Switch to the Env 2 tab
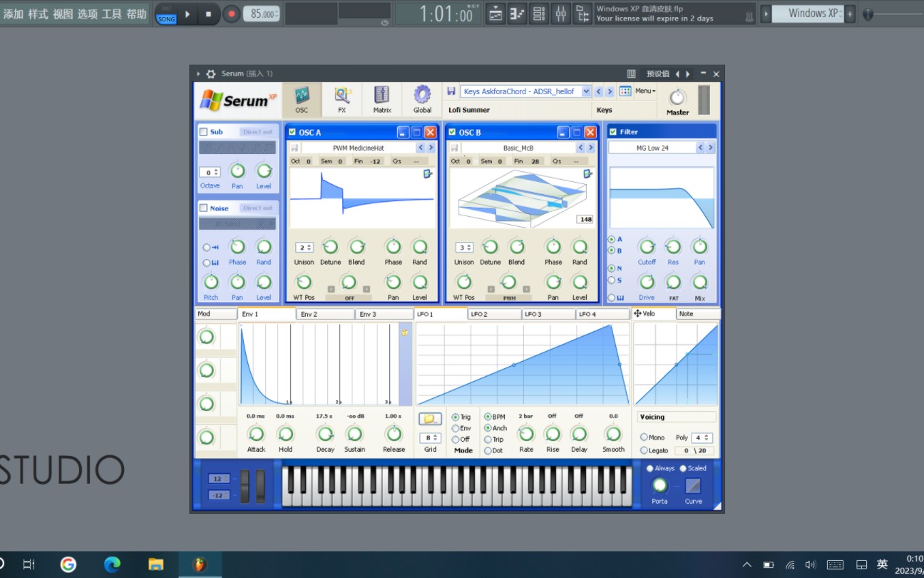Viewport: 924px width, 578px height. 325,314
